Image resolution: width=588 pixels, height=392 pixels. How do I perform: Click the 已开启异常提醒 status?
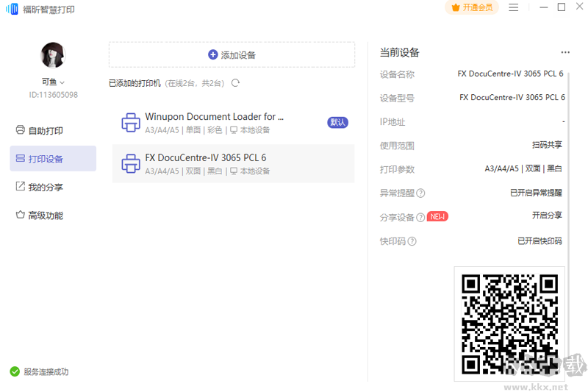pos(537,193)
